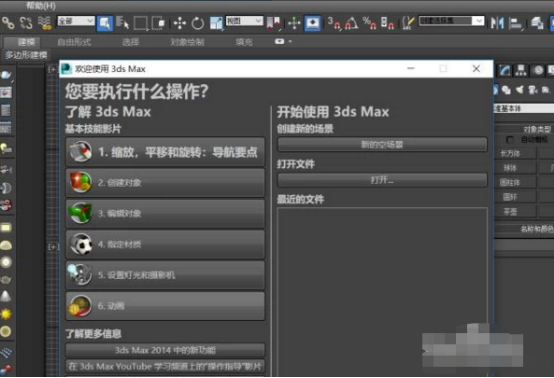The height and width of the screenshot is (378, 554).
Task: Click the Unlink Selection tool
Action: pos(26,23)
